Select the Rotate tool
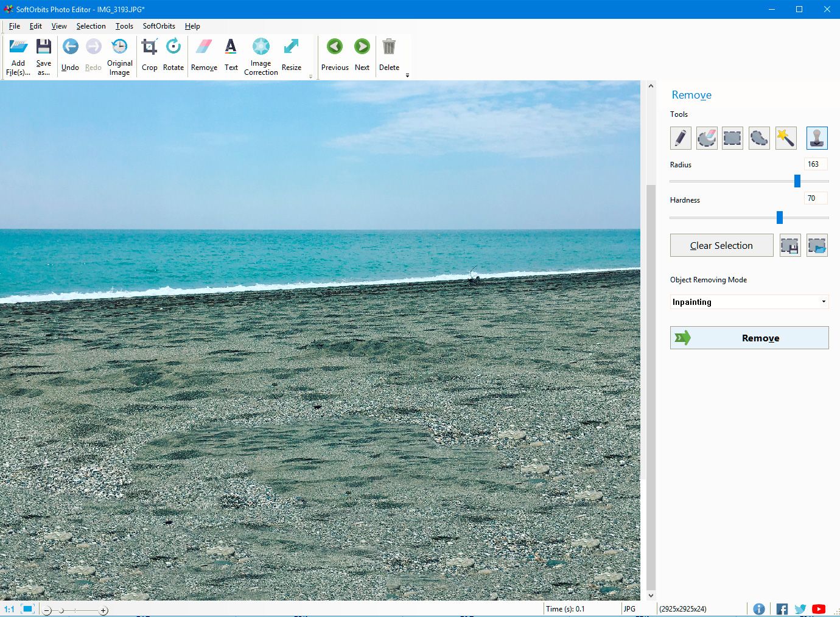Image resolution: width=840 pixels, height=617 pixels. coord(173,56)
